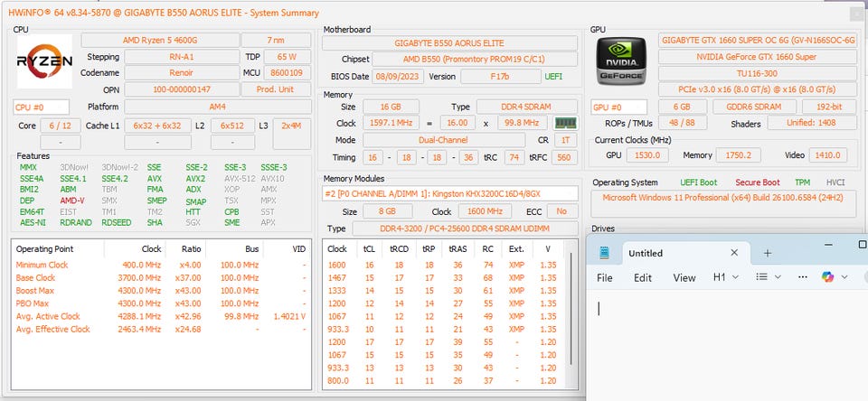Screen dimensions: 868x401
Task: Click inside the Notepad text area
Action: click(727, 346)
